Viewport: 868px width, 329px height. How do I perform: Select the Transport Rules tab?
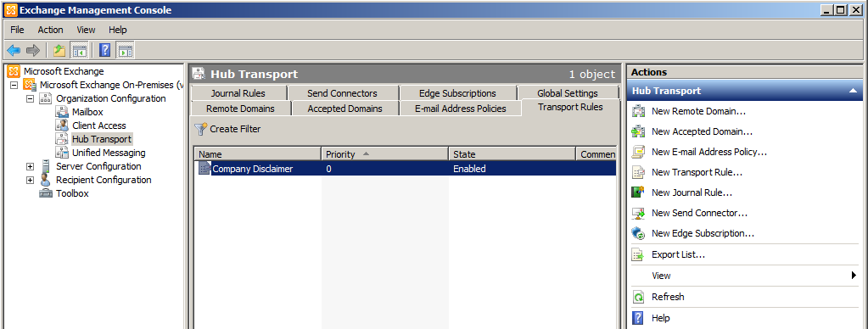pyautogui.click(x=570, y=108)
